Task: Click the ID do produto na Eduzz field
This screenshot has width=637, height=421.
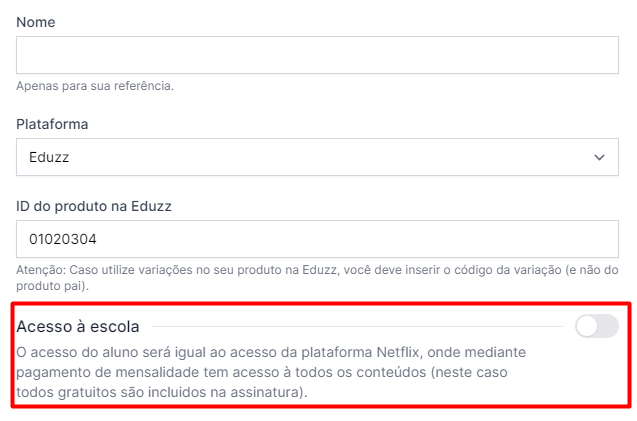Action: pos(317,239)
